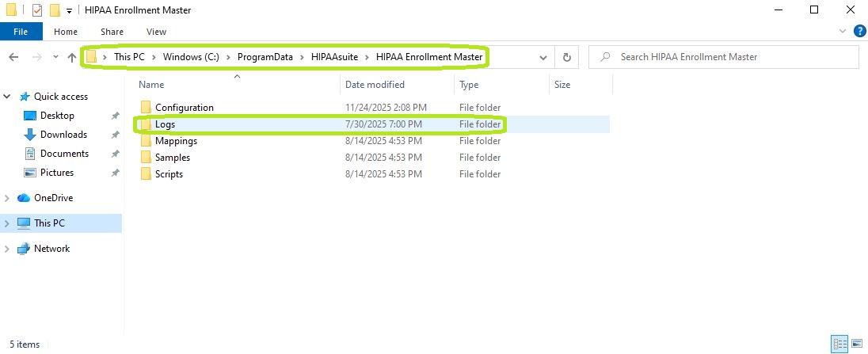Open Quick access in navigation pane
Image resolution: width=868 pixels, height=354 pixels.
(61, 97)
